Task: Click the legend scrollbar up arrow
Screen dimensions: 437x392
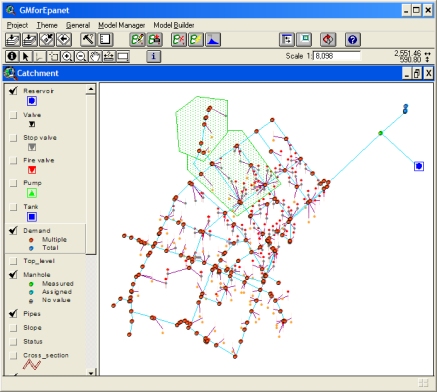Action: pos(91,89)
